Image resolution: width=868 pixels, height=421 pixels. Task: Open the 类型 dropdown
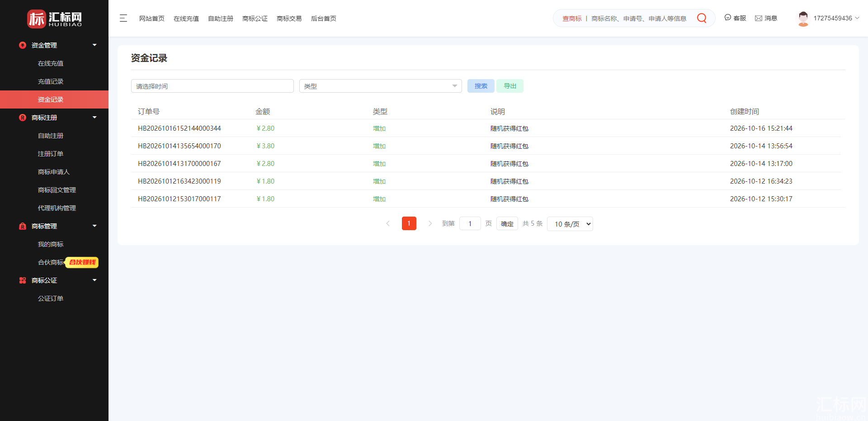381,86
